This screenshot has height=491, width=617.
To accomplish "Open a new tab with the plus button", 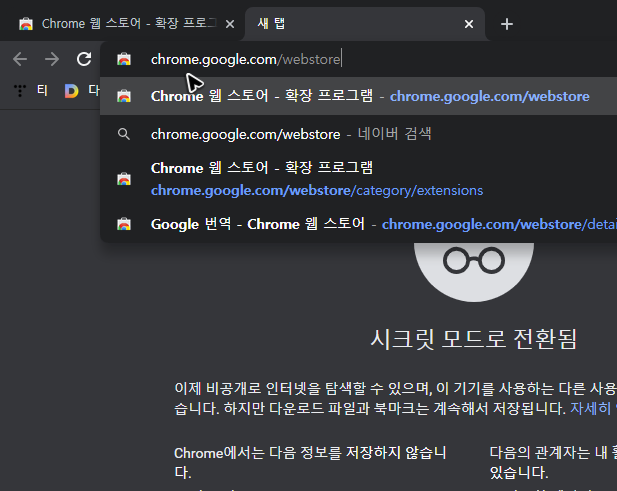I will (507, 24).
